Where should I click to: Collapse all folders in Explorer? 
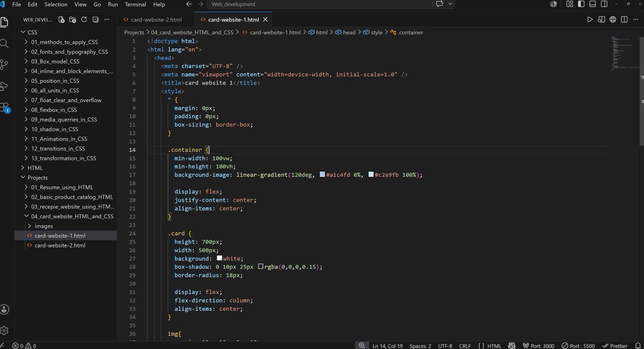click(96, 20)
